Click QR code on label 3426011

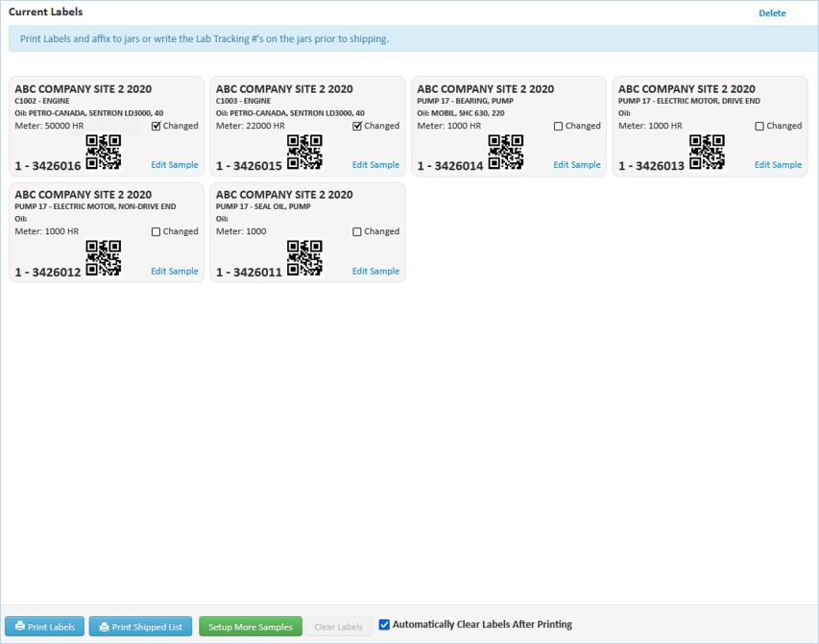[304, 258]
